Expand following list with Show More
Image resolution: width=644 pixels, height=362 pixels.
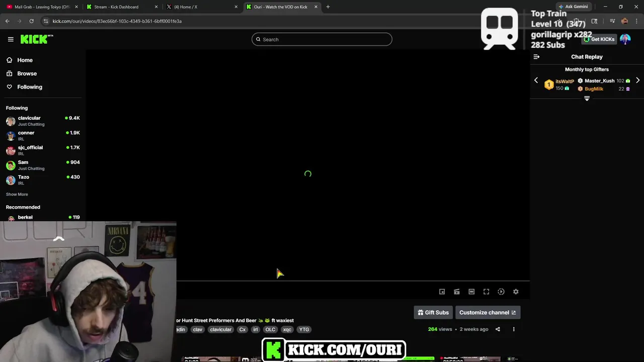(17, 194)
